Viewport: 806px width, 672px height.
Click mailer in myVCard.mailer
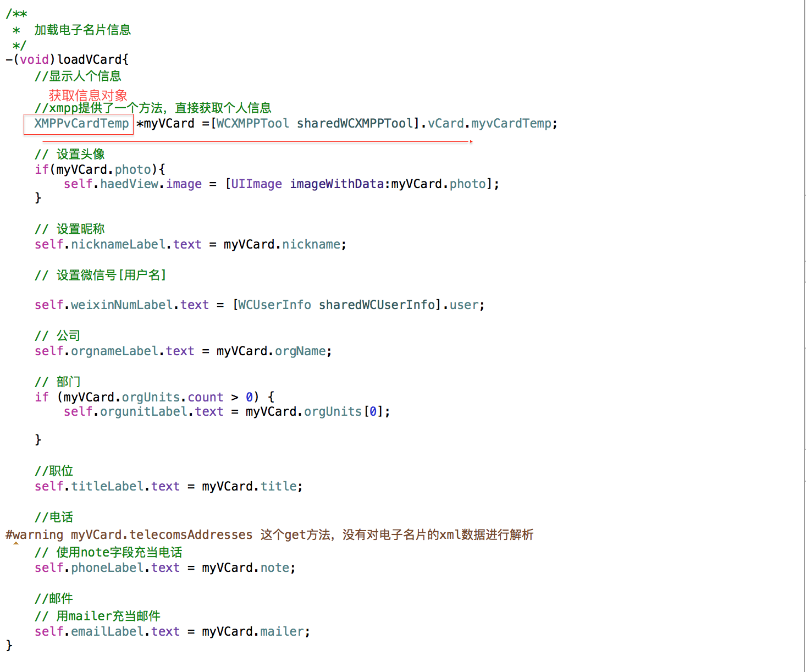(x=282, y=631)
